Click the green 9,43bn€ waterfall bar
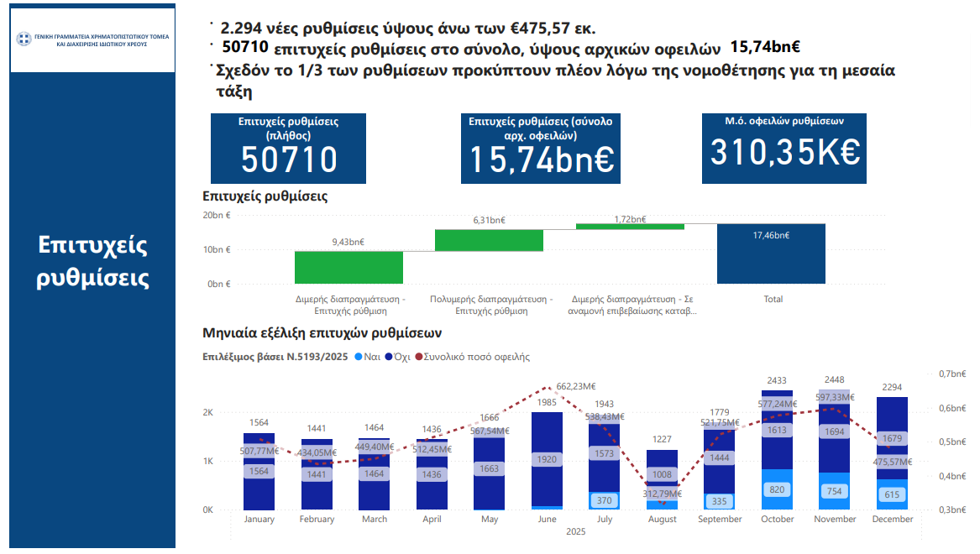980x554 pixels. point(349,267)
